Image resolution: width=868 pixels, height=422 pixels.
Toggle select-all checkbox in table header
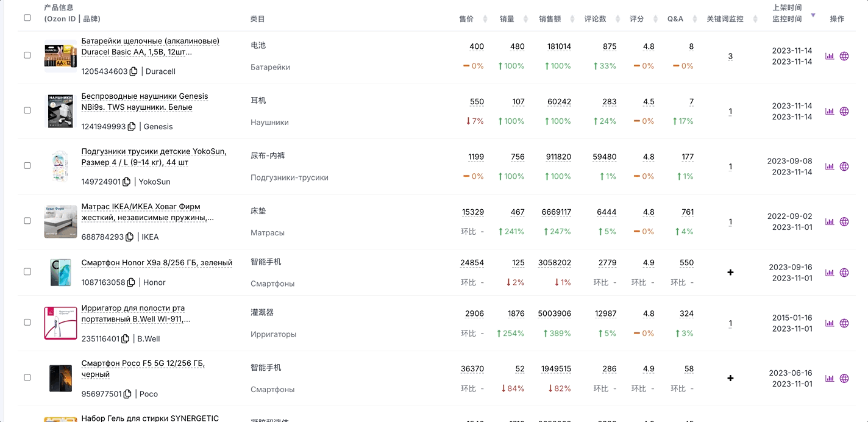[27, 18]
